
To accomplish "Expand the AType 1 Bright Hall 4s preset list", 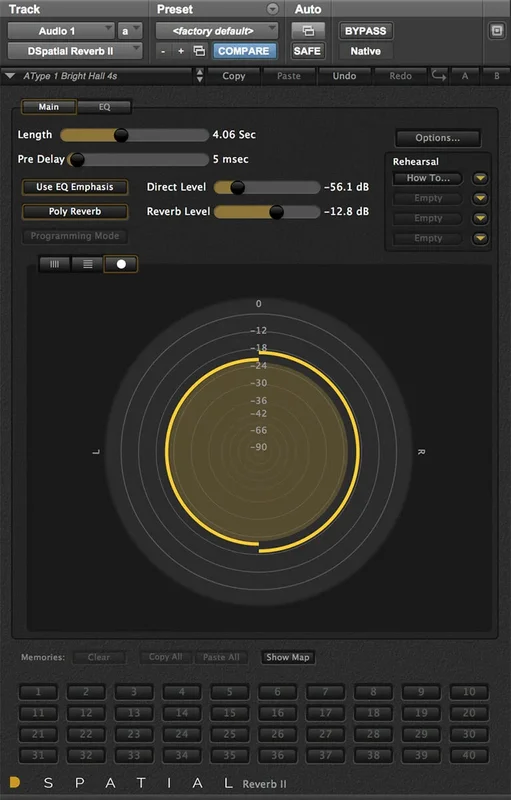I will [10, 76].
